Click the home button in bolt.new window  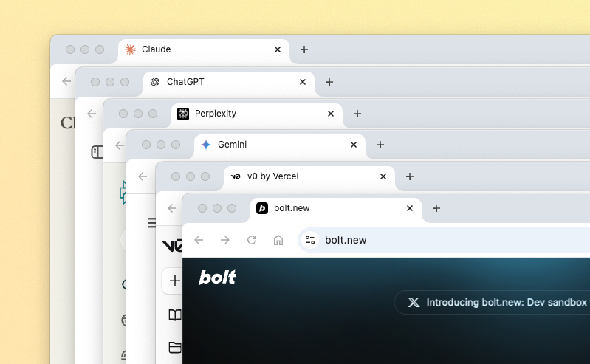tap(278, 240)
